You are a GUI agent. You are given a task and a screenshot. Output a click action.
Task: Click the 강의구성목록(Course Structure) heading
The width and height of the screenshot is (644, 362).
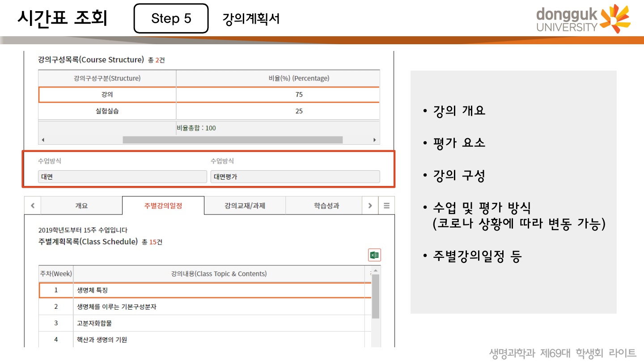pos(91,59)
